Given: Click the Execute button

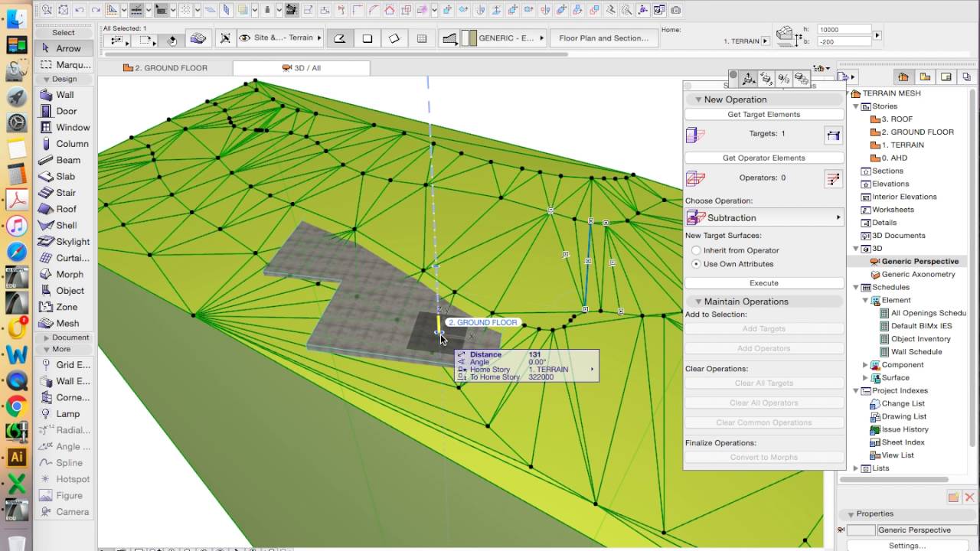Looking at the screenshot, I should coord(764,283).
